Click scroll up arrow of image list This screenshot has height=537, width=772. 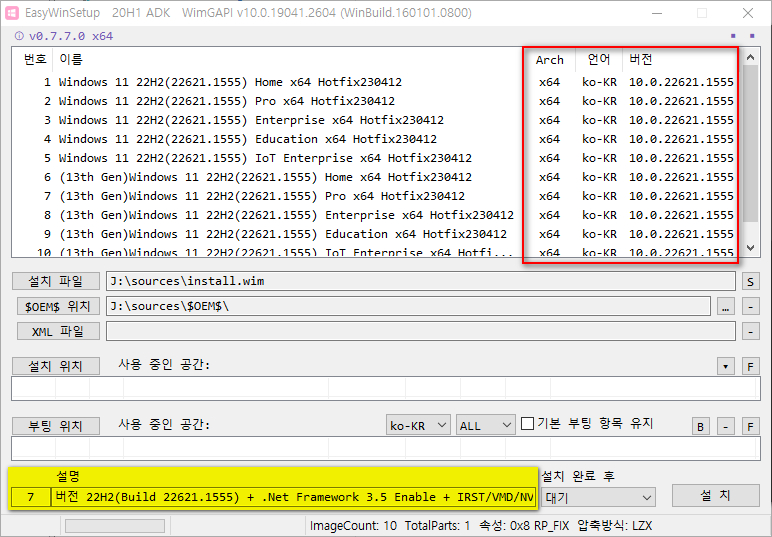pos(750,57)
